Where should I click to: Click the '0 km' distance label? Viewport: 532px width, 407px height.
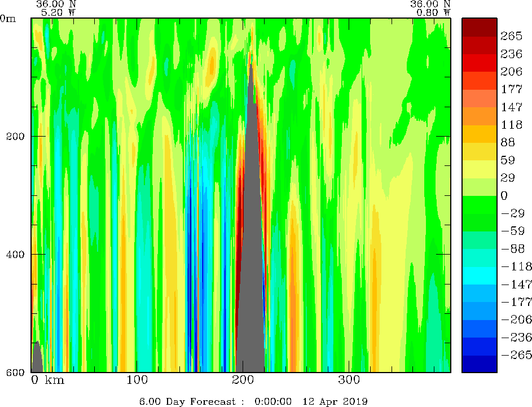48,379
